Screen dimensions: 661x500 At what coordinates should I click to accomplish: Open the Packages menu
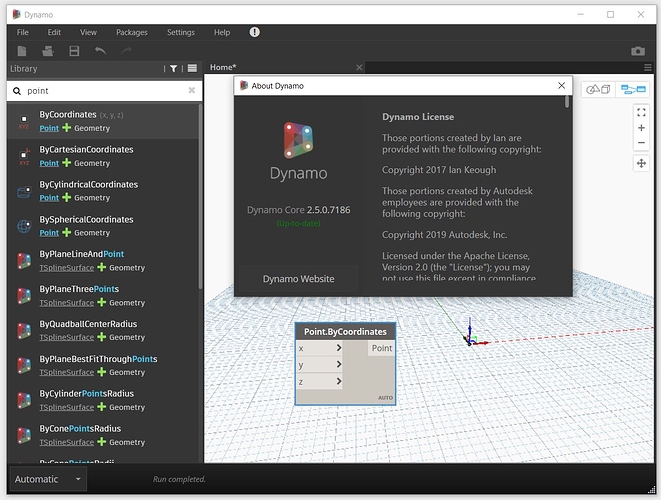132,32
